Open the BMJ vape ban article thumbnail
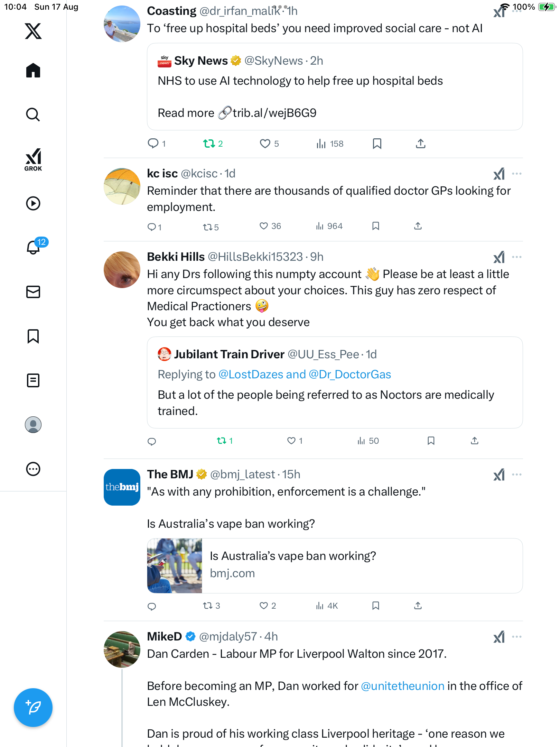 pos(175,566)
